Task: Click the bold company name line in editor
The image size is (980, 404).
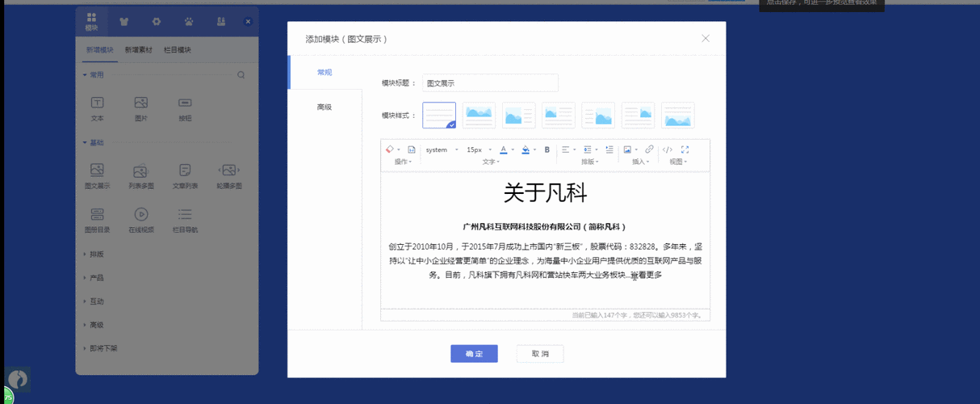Action: pyautogui.click(x=545, y=227)
